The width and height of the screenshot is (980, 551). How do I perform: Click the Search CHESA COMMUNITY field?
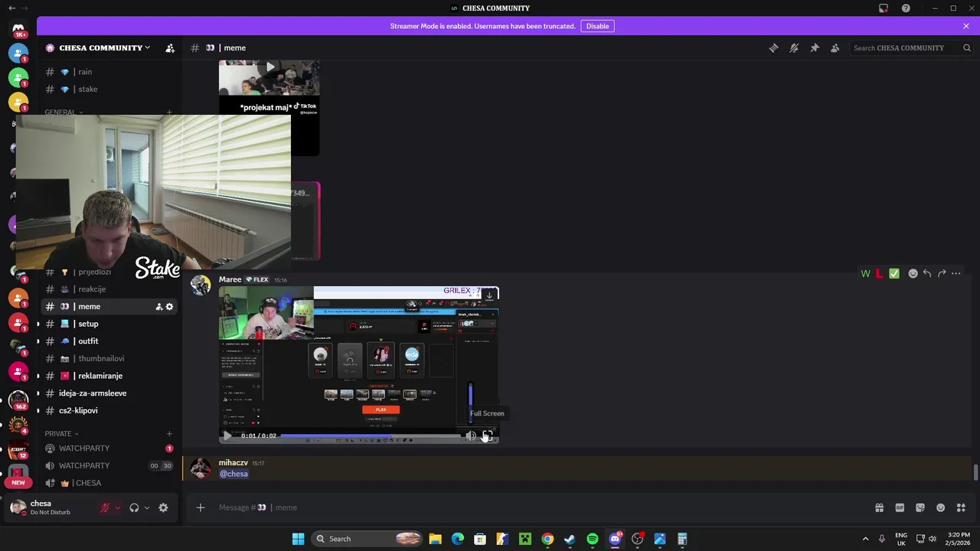click(911, 47)
